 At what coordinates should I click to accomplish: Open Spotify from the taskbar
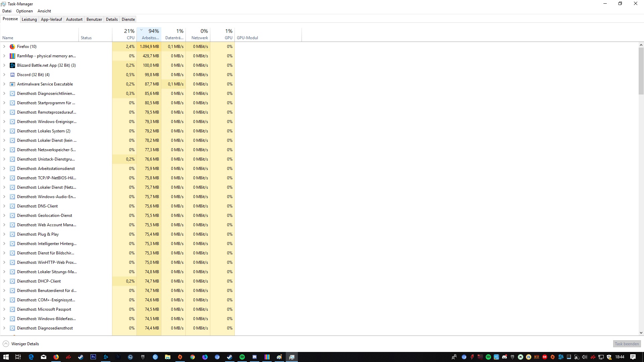point(242,357)
